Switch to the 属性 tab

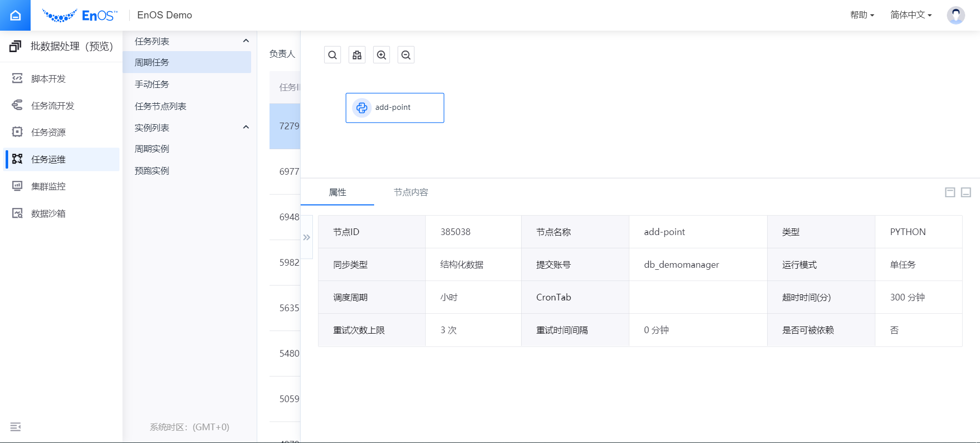tap(337, 192)
